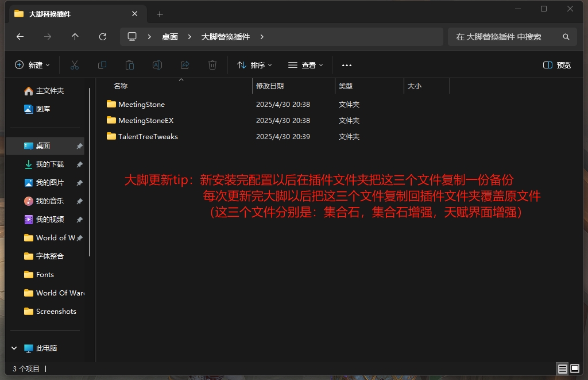
Task: Expand the 此电脑 tree node
Action: coord(14,348)
